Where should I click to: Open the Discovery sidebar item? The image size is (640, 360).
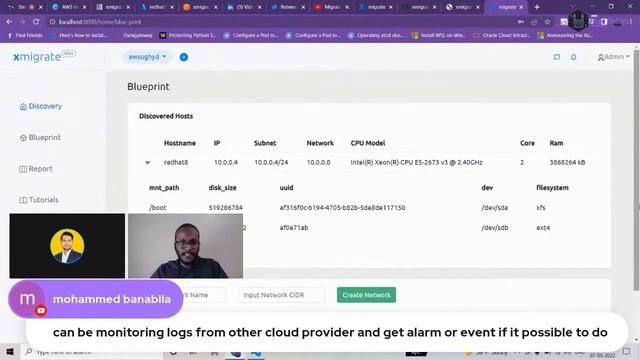coord(41,106)
